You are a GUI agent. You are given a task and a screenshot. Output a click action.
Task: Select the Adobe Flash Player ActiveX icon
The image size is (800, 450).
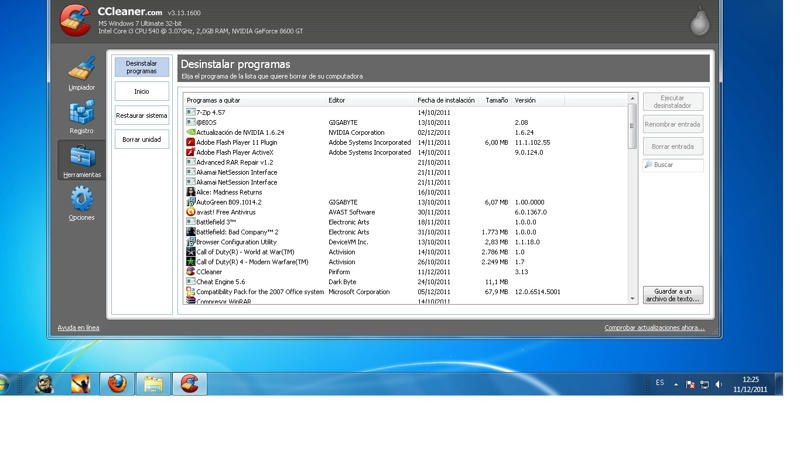[x=190, y=152]
